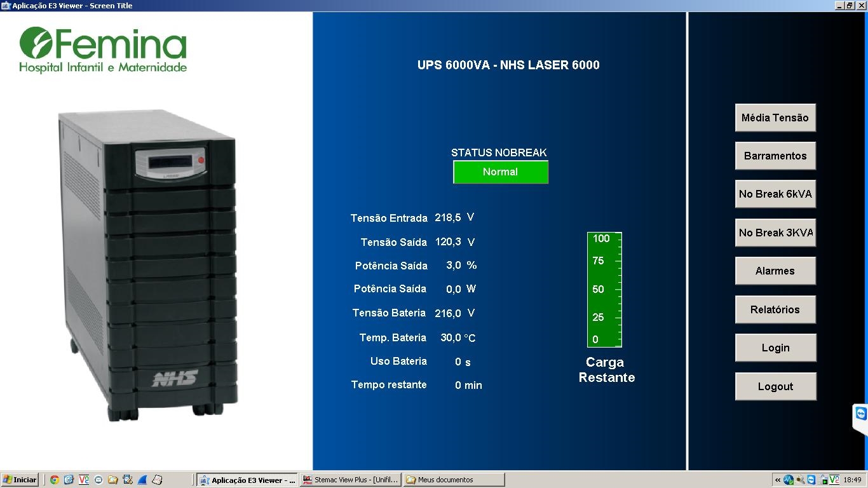Click the Tensão Saída value 120,3
Screen dimensions: 868x488
[448, 242]
